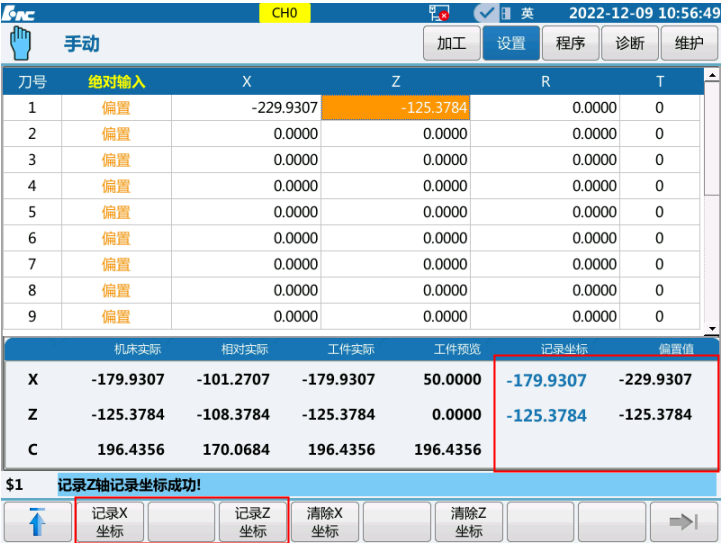Click the relative C value 170.0684
Viewport: 721px width, 543px height.
[x=236, y=449]
